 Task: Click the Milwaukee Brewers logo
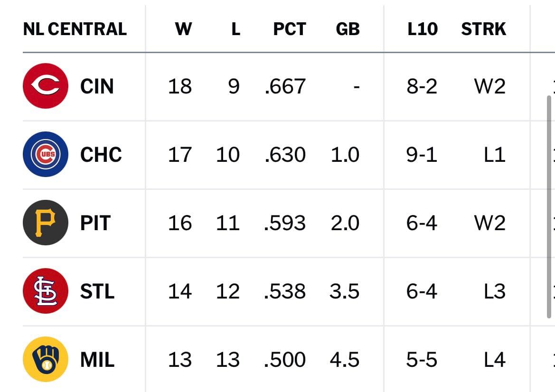coord(46,359)
